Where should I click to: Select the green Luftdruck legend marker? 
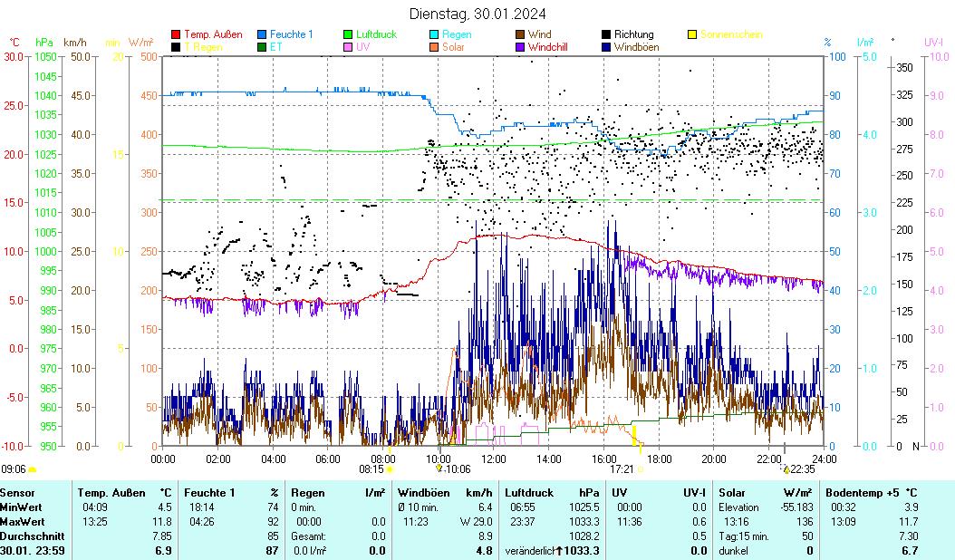[x=349, y=34]
